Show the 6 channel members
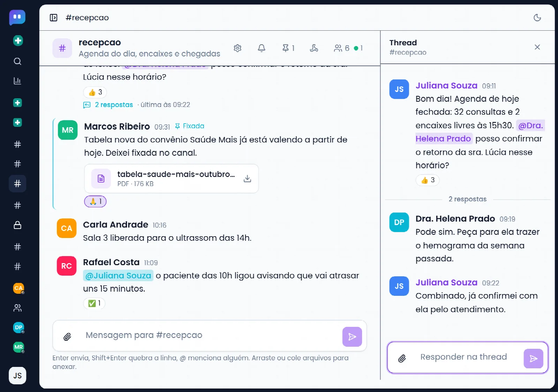Screen dimensions: 558x392 click(342, 48)
